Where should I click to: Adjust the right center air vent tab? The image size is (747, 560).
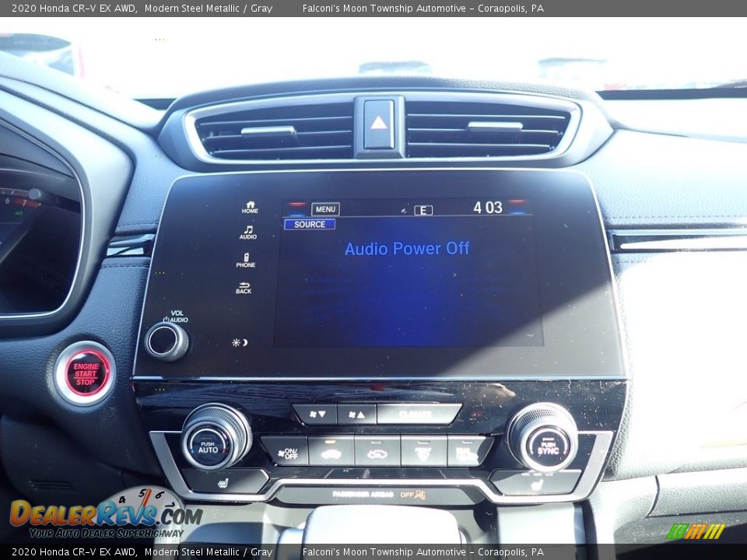pos(495,126)
